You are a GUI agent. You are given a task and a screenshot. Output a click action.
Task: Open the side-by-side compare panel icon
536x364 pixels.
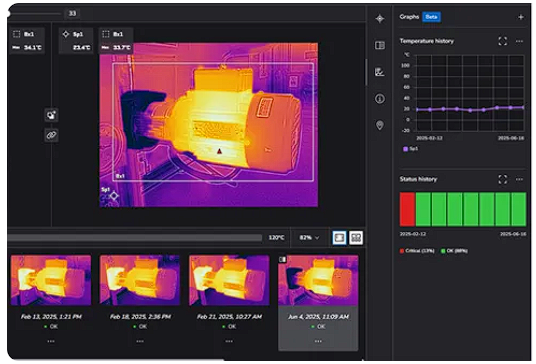380,45
